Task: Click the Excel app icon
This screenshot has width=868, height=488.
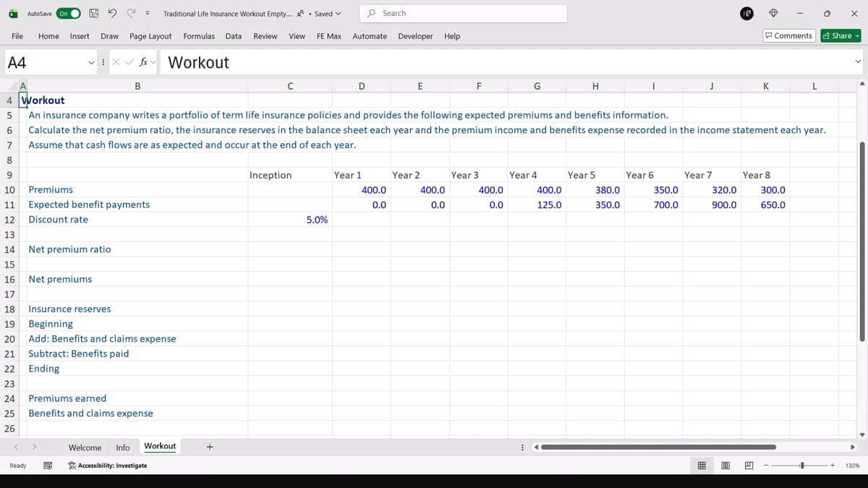Action: [x=12, y=13]
